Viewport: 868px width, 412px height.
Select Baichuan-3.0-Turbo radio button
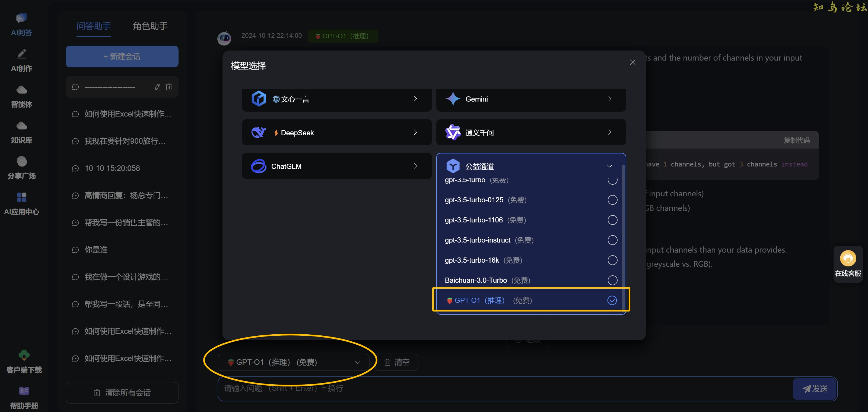coord(612,280)
